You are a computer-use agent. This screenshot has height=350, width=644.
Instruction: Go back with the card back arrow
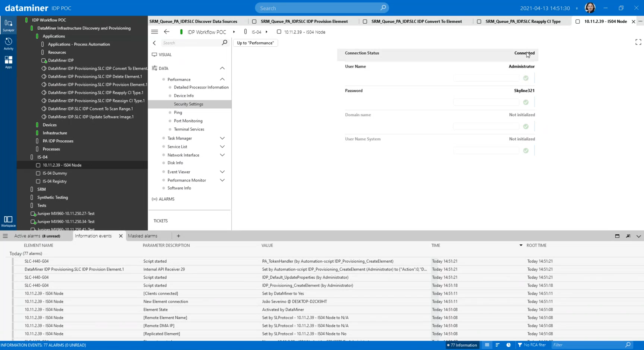pyautogui.click(x=167, y=32)
